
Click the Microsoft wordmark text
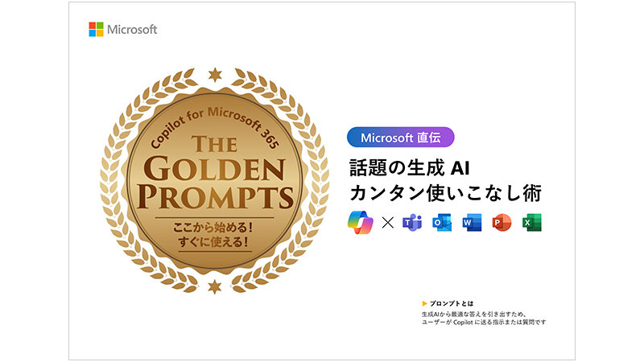133,30
